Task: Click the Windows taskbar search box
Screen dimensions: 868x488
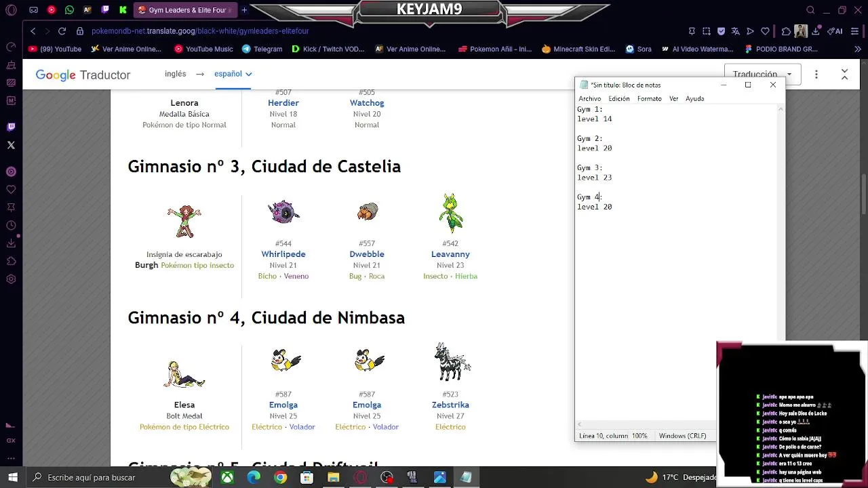Action: [x=98, y=477]
